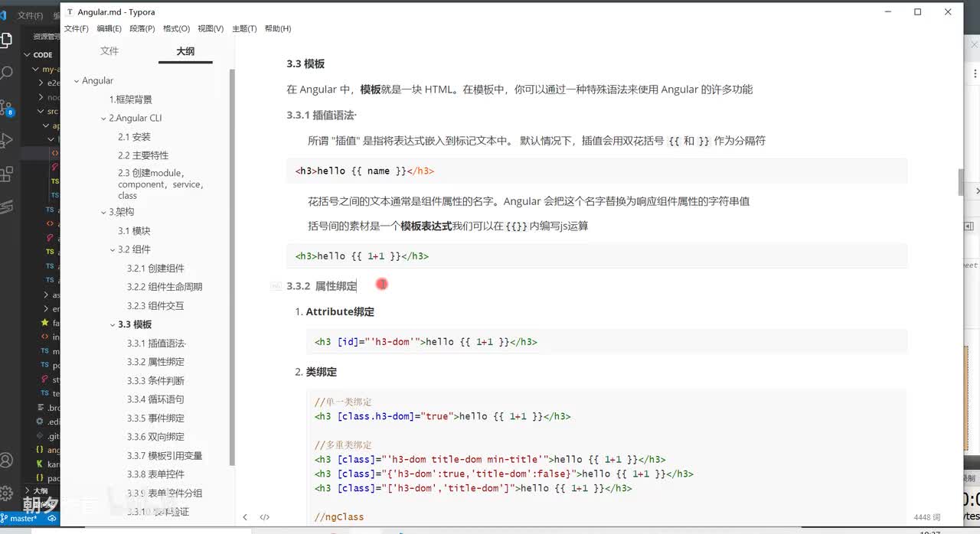Click the Typora app icon in title bar
Screen dimensions: 980x534
click(70, 12)
